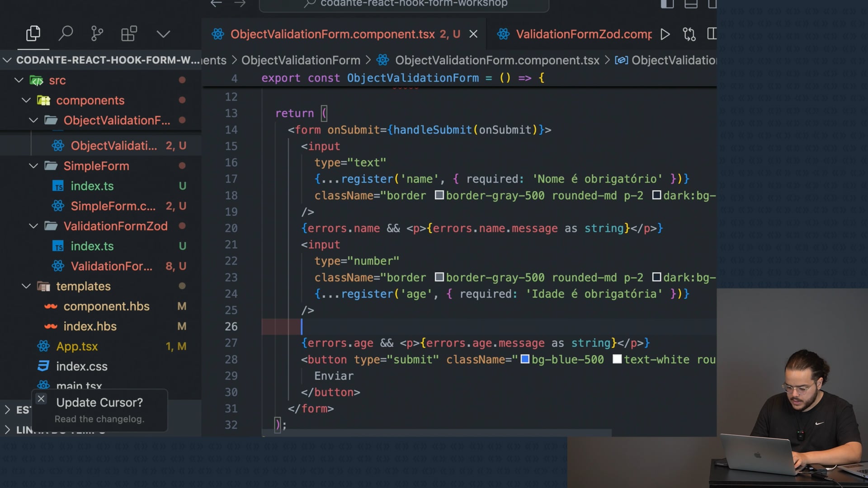Image resolution: width=868 pixels, height=488 pixels.
Task: Switch to ValidationFormZod.component tab
Action: [583, 34]
